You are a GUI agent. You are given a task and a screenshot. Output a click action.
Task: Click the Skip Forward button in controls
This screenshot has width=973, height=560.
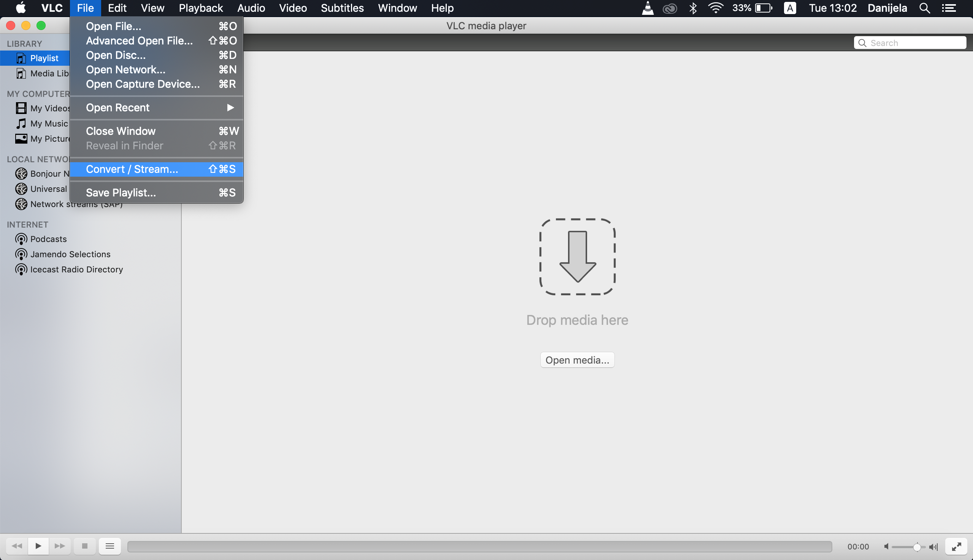point(59,546)
